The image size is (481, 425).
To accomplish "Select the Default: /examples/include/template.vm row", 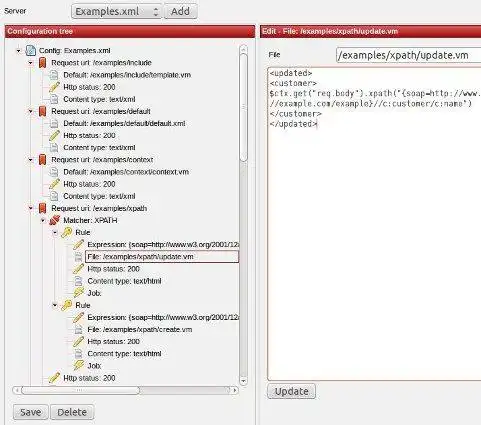I will [127, 75].
